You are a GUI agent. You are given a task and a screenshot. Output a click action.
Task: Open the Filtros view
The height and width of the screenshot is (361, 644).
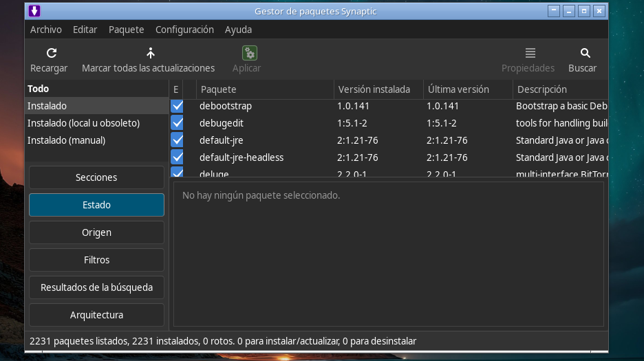coord(96,260)
